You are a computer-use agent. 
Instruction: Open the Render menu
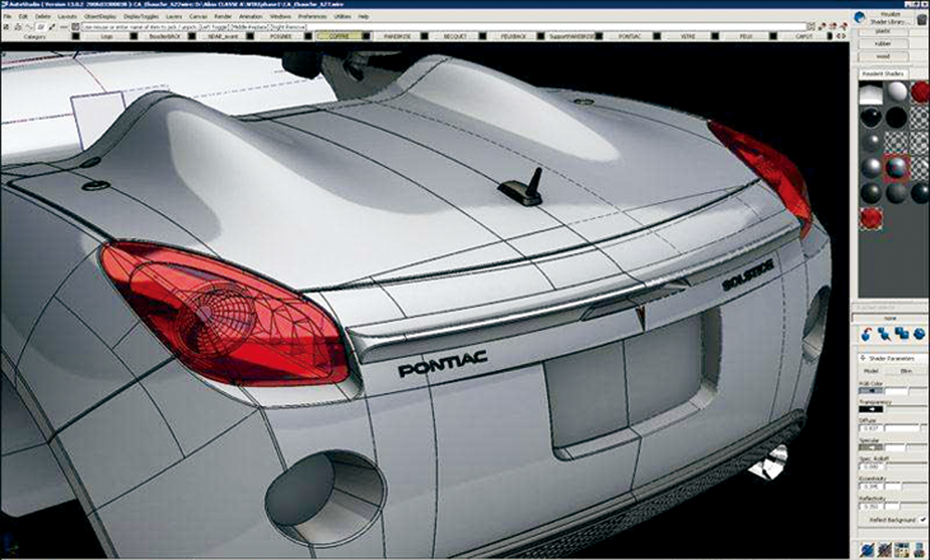click(x=223, y=16)
